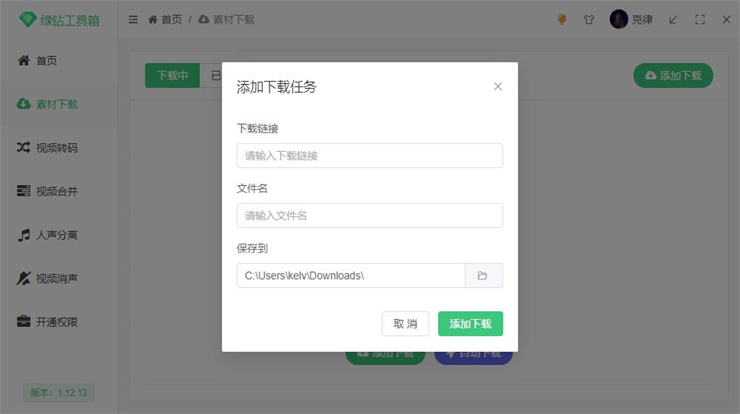Click the briefcase icon beside 开通权限

click(24, 321)
